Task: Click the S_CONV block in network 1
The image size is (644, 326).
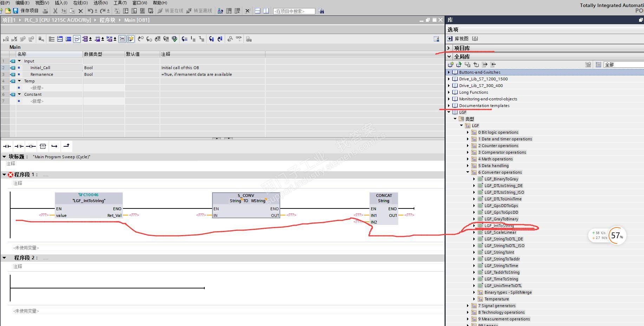Action: tap(246, 205)
